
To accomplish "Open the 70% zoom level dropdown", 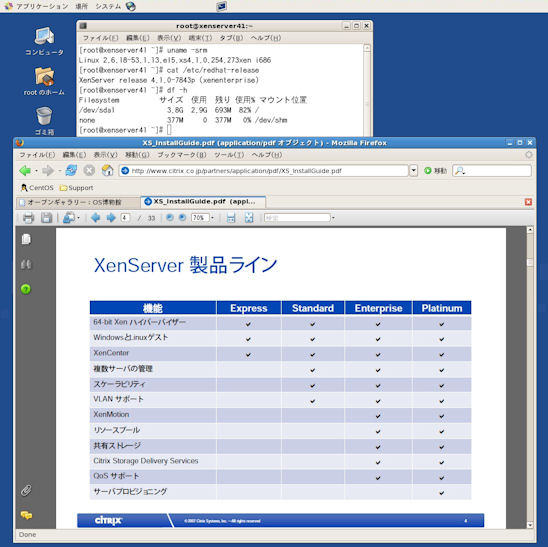I will [212, 218].
